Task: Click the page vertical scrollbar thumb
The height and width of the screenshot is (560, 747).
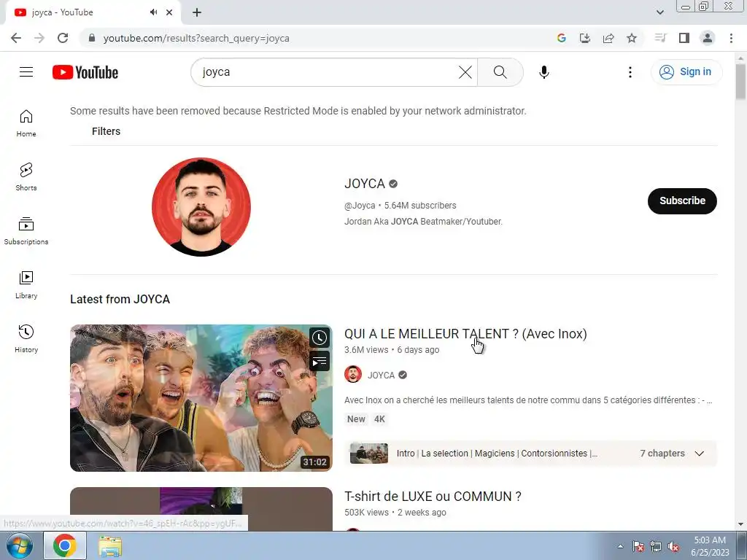Action: (740, 82)
